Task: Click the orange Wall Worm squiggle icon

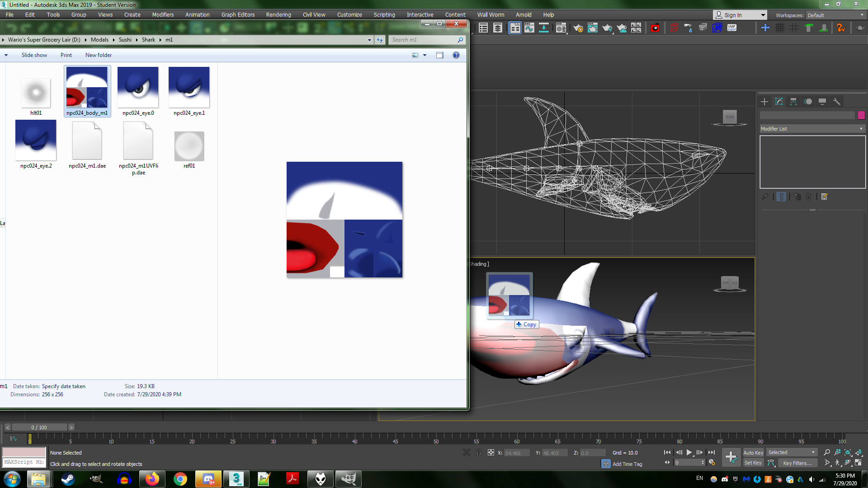Action: pos(841,28)
